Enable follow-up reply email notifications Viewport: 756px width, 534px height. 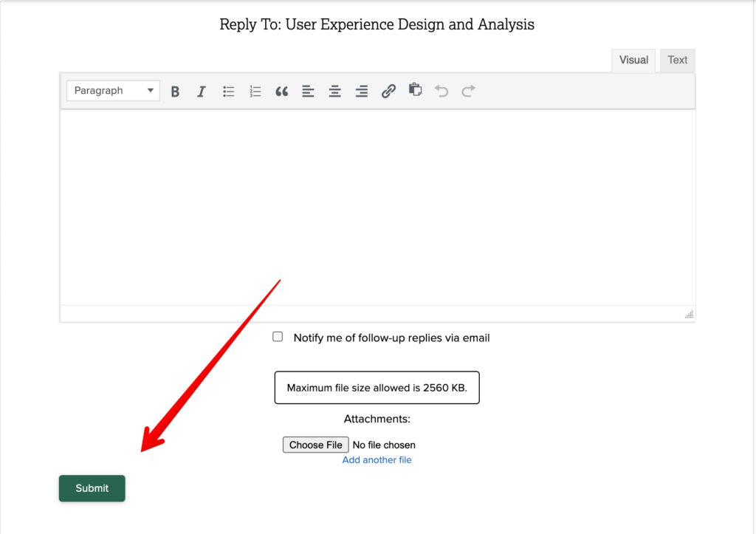278,336
